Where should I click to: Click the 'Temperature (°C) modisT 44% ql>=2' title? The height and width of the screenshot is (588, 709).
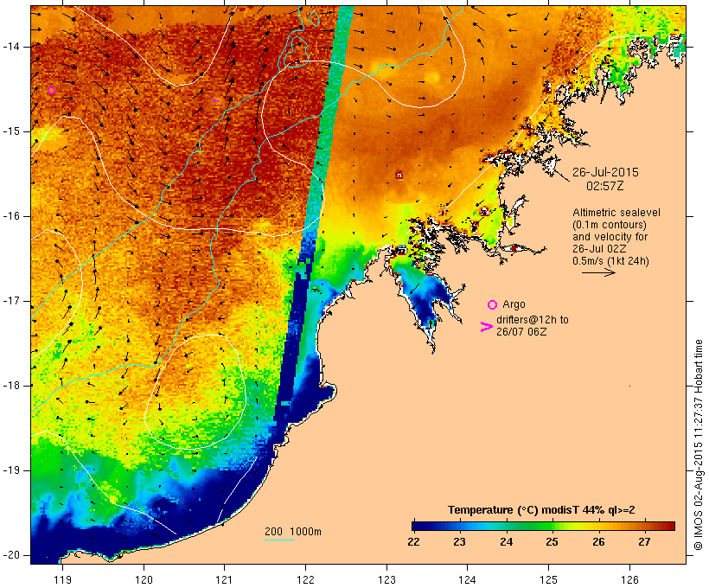coord(541,510)
